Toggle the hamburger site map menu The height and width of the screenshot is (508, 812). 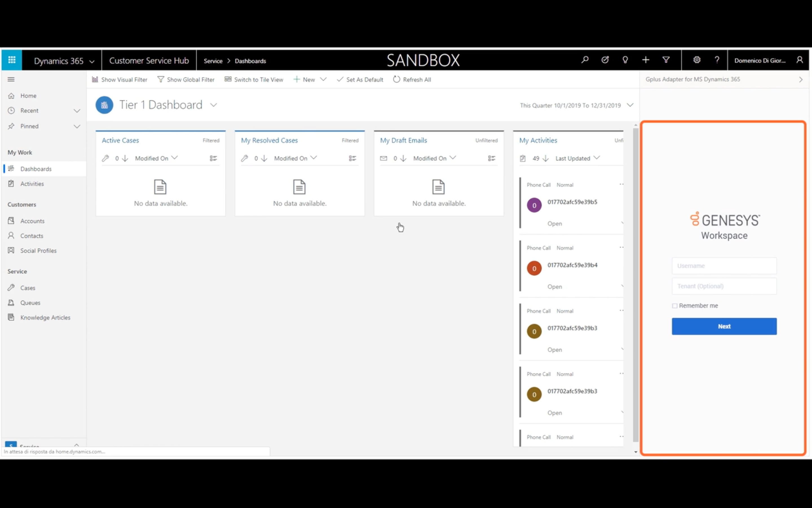tap(11, 79)
